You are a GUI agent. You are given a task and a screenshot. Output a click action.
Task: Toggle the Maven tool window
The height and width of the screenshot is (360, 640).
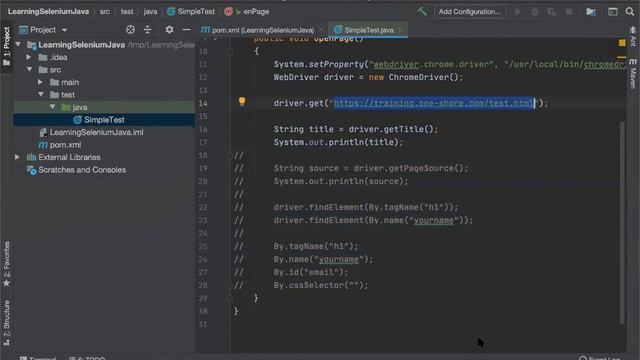pyautogui.click(x=633, y=73)
